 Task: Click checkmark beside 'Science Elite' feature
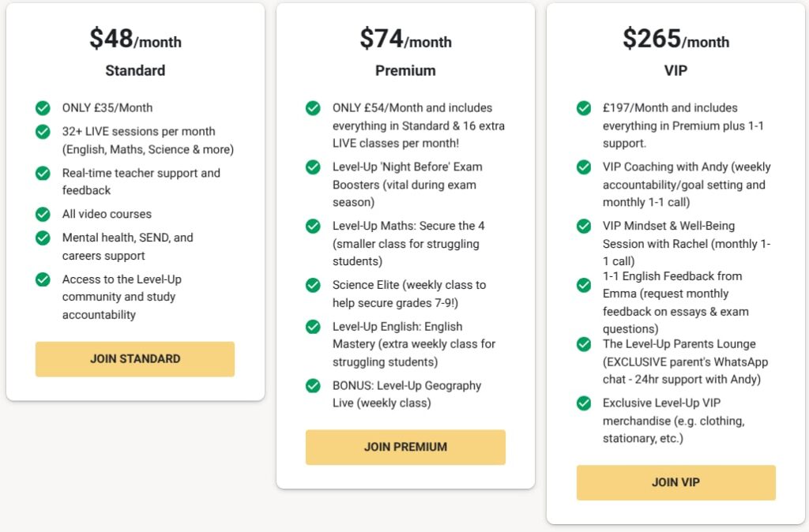[313, 285]
